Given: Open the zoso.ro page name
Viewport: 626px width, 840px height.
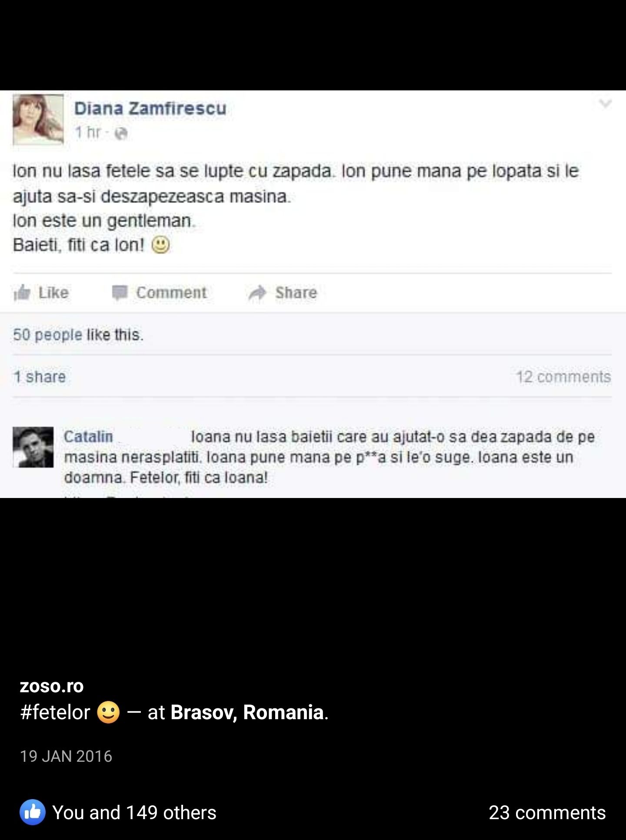Looking at the screenshot, I should 52,686.
